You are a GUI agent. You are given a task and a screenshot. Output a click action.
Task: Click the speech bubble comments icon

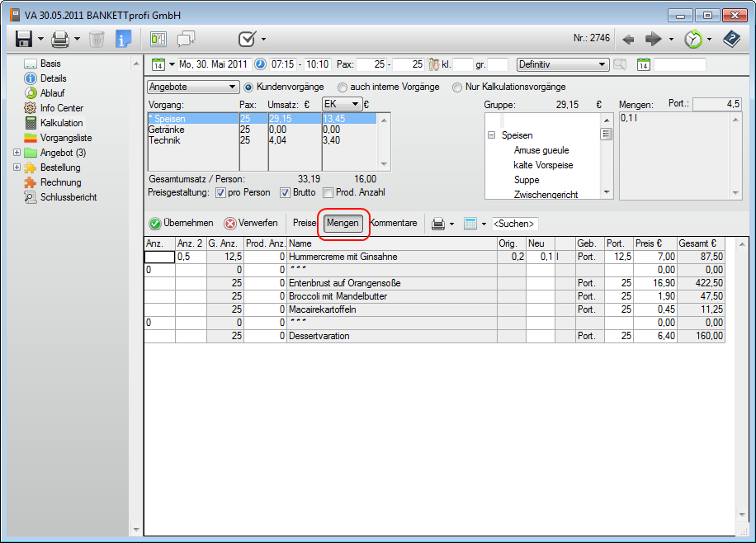click(187, 39)
